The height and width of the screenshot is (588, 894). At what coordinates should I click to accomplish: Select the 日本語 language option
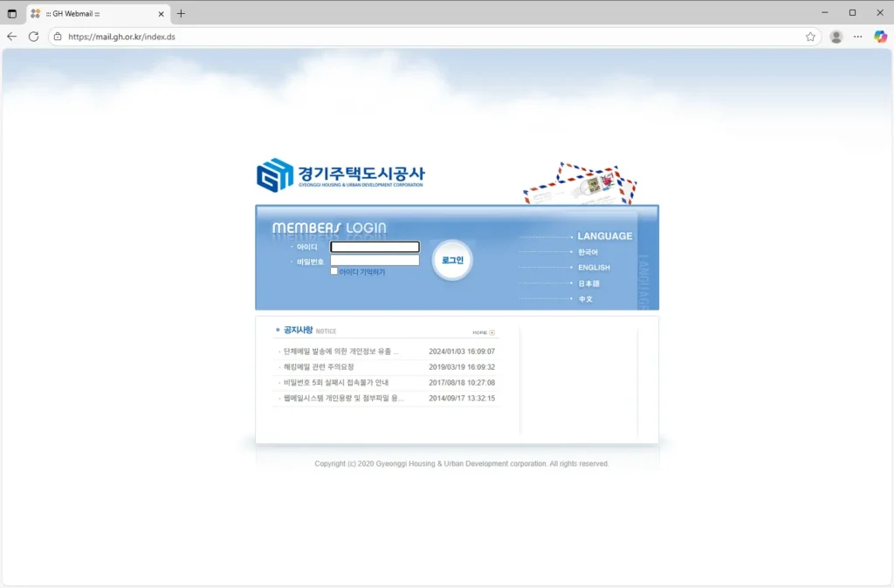pos(590,283)
